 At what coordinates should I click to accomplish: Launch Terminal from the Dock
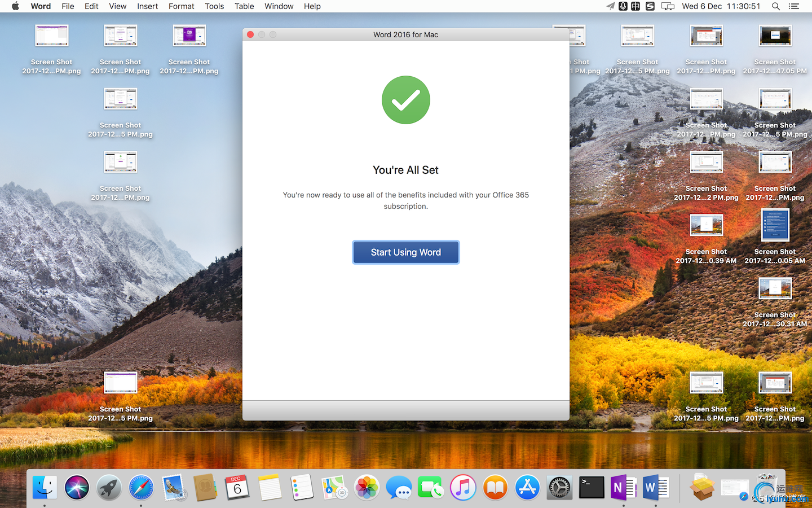[592, 488]
